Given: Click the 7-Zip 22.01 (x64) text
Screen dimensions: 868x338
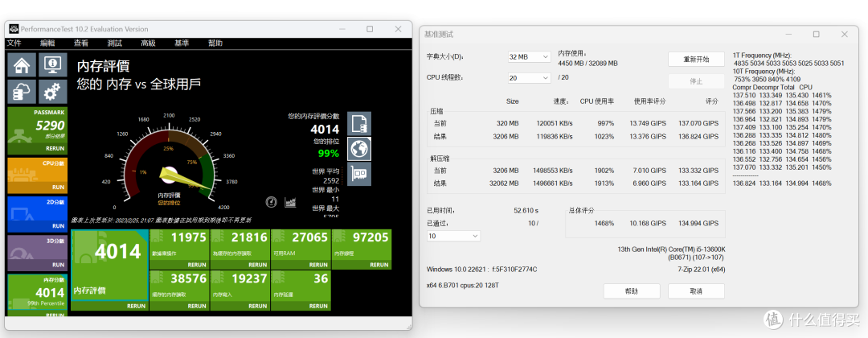Looking at the screenshot, I should [702, 270].
